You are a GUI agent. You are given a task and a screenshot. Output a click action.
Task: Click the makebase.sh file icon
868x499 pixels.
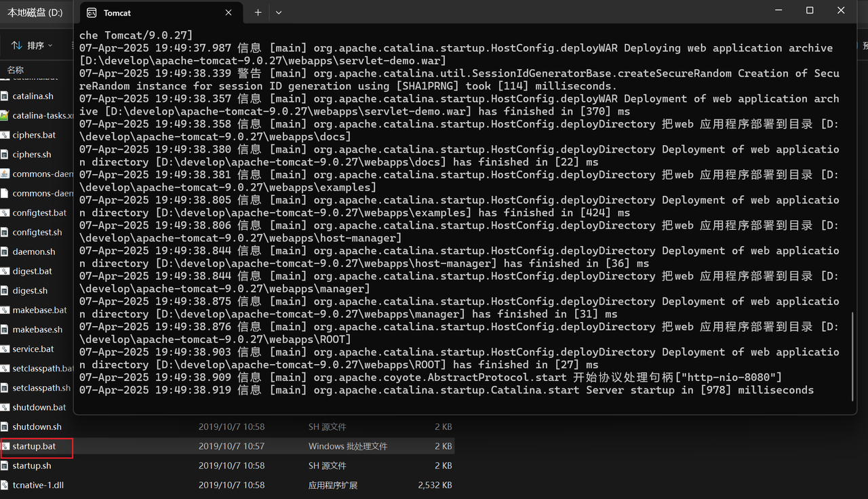5,330
